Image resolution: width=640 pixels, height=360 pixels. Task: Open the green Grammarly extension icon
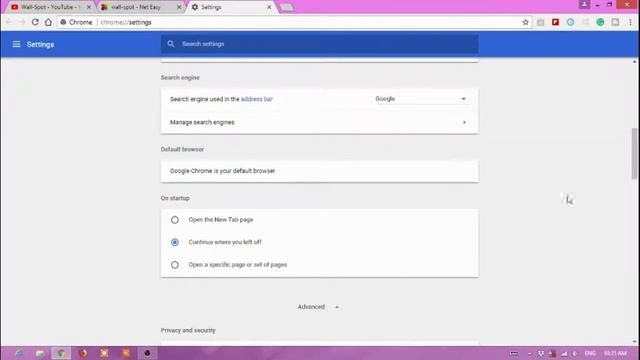(600, 22)
